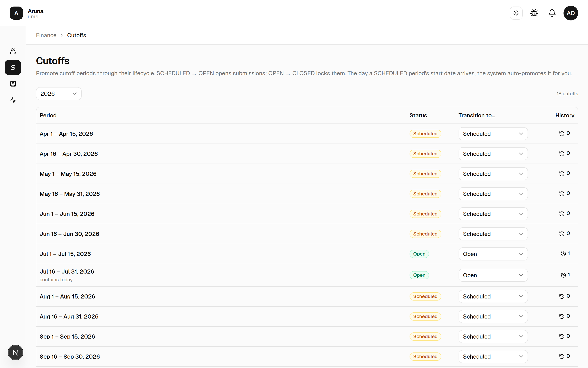Open transition dropdown for May 16 – May 31

(x=493, y=194)
